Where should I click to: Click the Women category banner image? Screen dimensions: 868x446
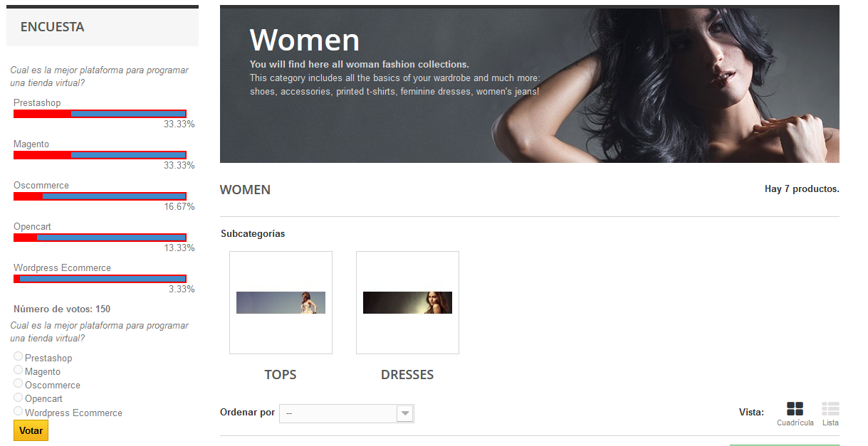(x=529, y=84)
